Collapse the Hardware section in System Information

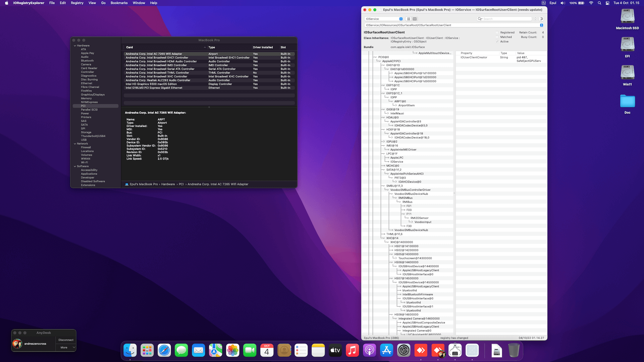pos(75,46)
